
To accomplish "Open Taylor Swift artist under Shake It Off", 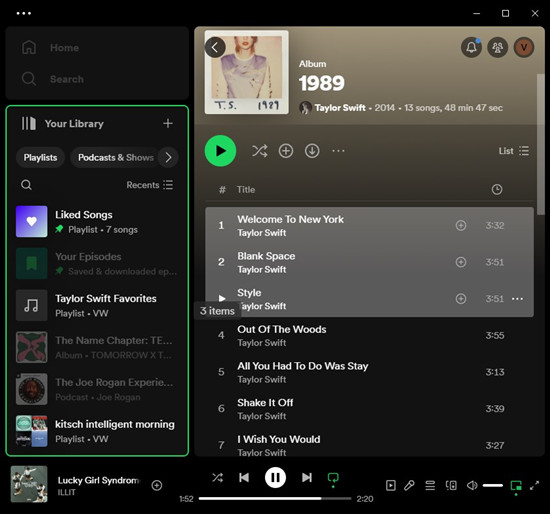I will coord(262,416).
